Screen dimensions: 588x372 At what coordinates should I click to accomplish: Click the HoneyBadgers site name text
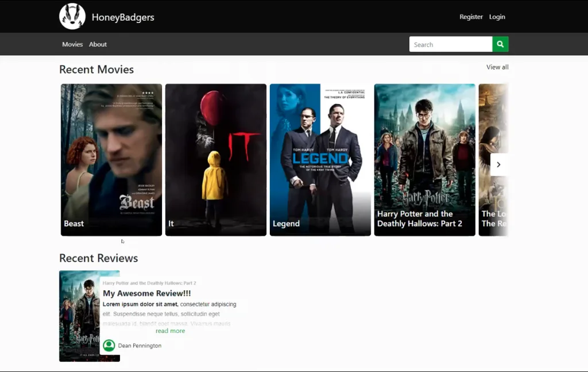coord(123,17)
